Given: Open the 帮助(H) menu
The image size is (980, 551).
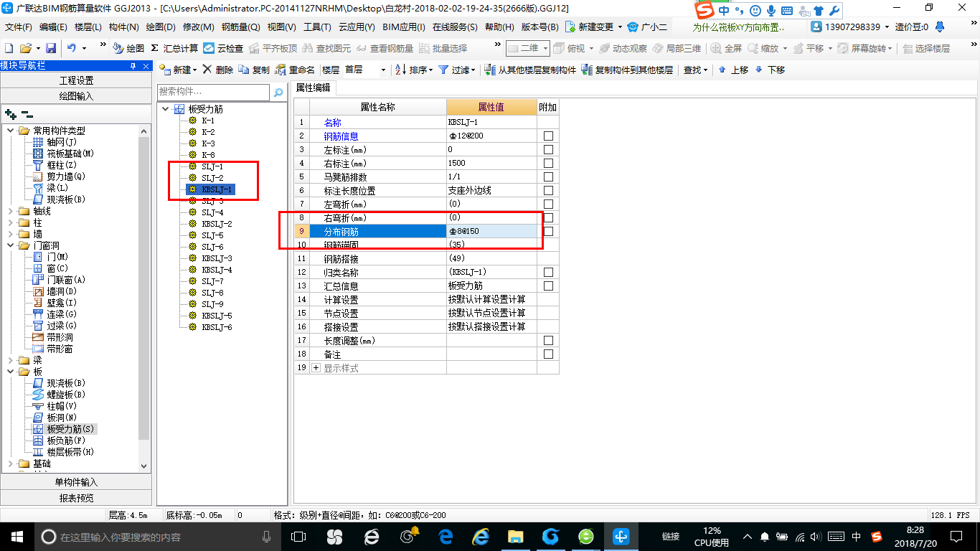Looking at the screenshot, I should tap(499, 27).
